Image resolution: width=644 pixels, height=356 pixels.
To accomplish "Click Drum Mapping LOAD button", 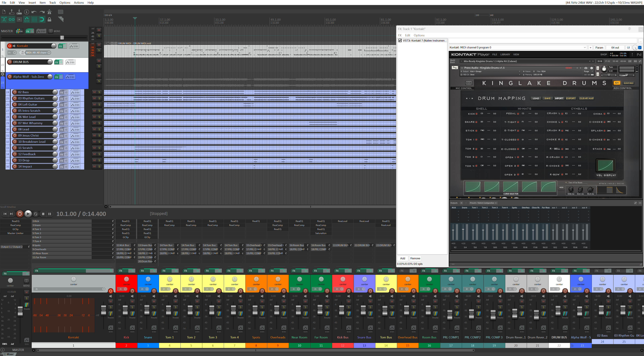I will pyautogui.click(x=535, y=98).
